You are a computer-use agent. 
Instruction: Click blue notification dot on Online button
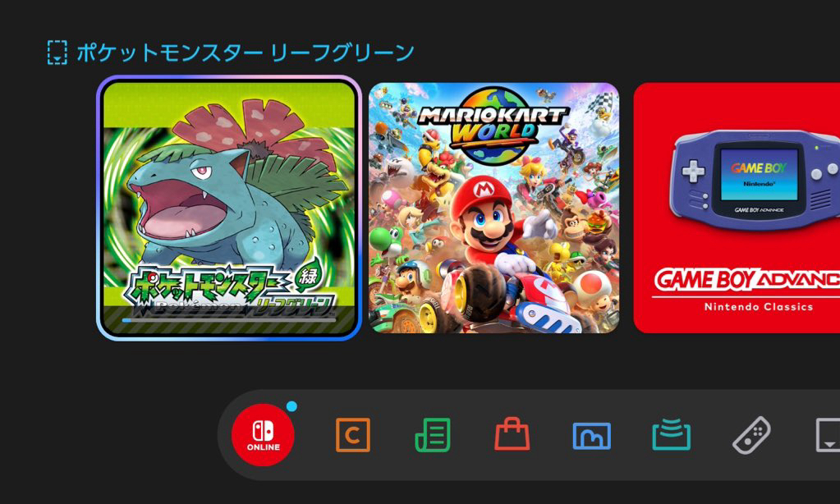coord(291,406)
